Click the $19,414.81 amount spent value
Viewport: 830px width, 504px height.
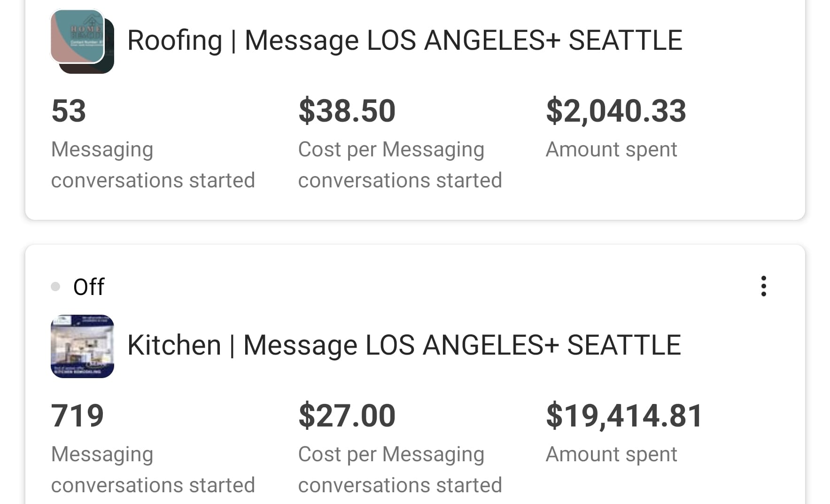click(624, 416)
